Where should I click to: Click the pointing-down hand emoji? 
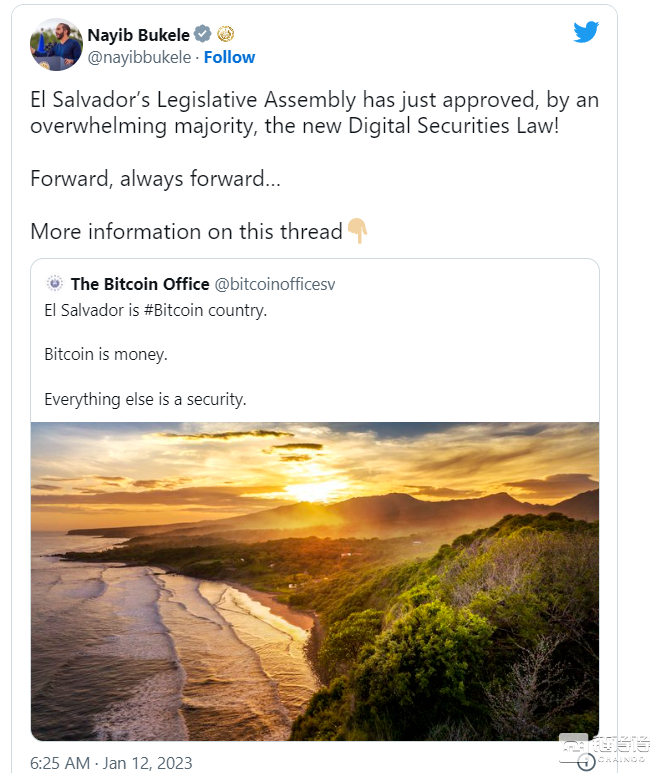click(357, 231)
